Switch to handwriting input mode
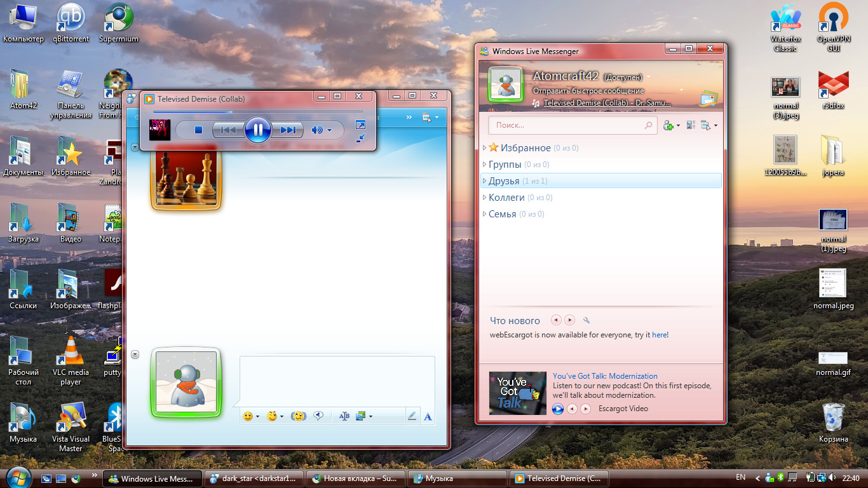Viewport: 868px width, 488px height. tap(412, 416)
